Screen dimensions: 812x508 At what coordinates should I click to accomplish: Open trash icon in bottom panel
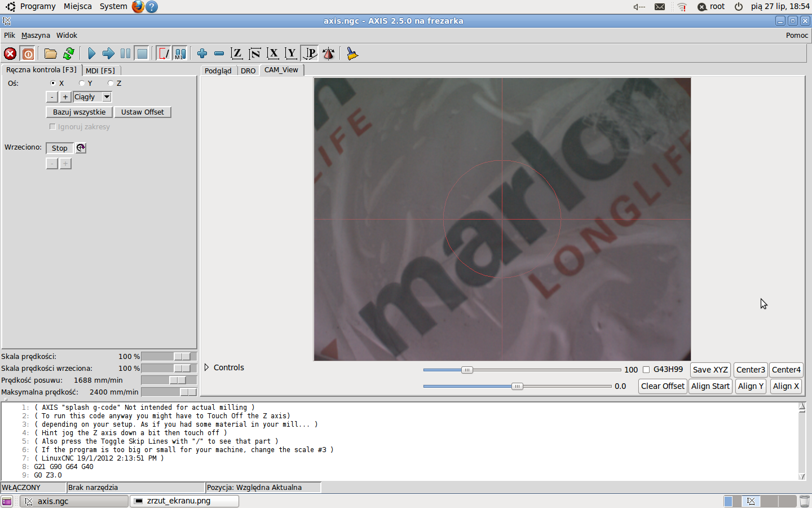[805, 501]
